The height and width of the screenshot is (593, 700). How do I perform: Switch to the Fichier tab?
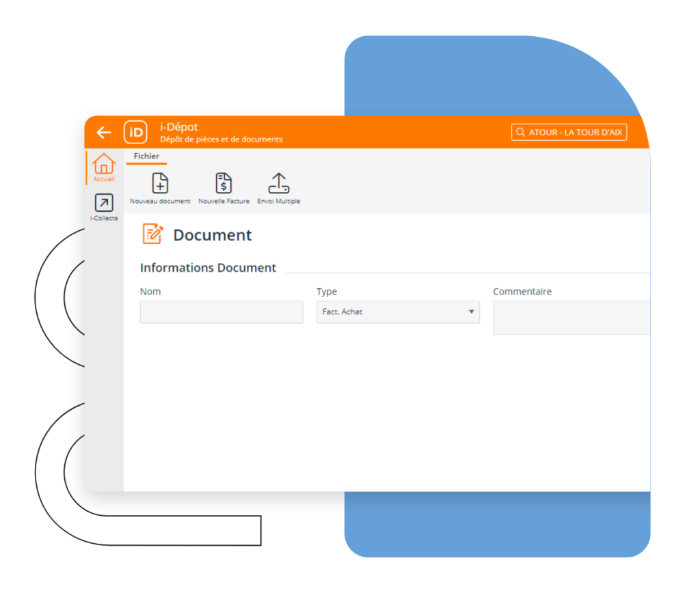pyautogui.click(x=146, y=156)
